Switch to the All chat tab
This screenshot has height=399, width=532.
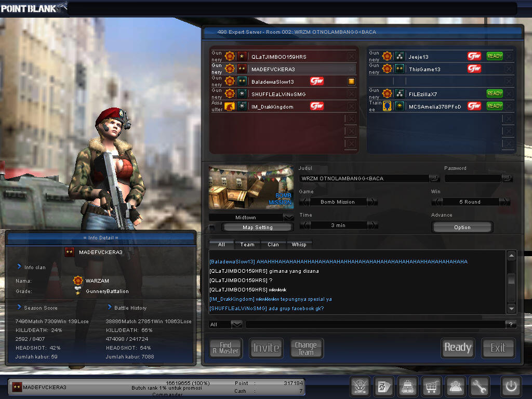221,245
